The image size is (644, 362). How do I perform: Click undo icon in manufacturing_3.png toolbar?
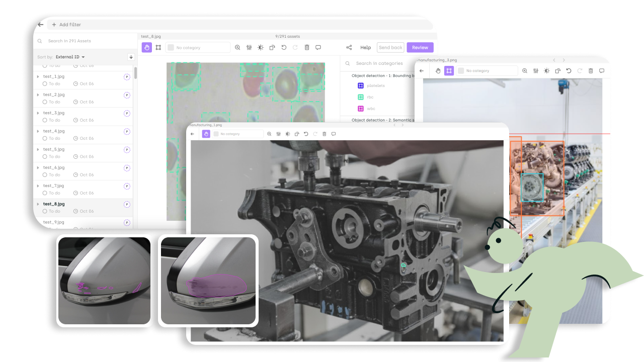pyautogui.click(x=569, y=71)
